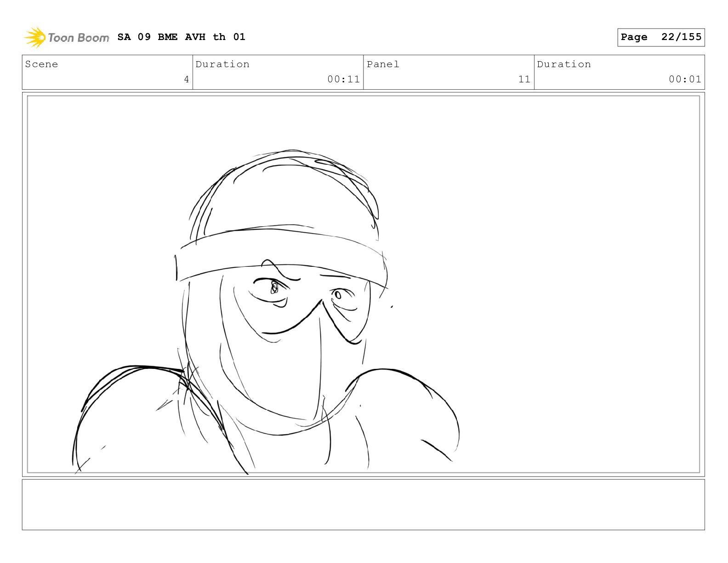
Task: Select the panel number 11
Action: 524,79
